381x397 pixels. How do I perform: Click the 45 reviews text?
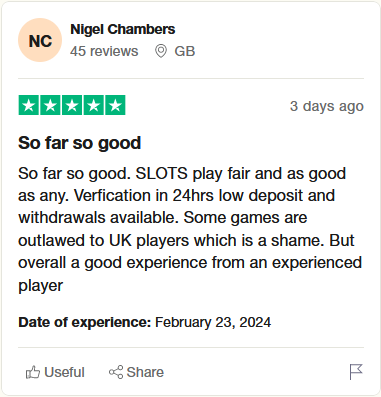pos(104,51)
